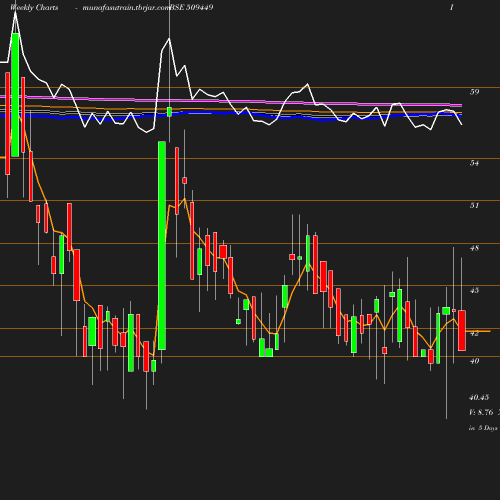
Task: Click the small green candle on the blue line
Action: pos(169,112)
